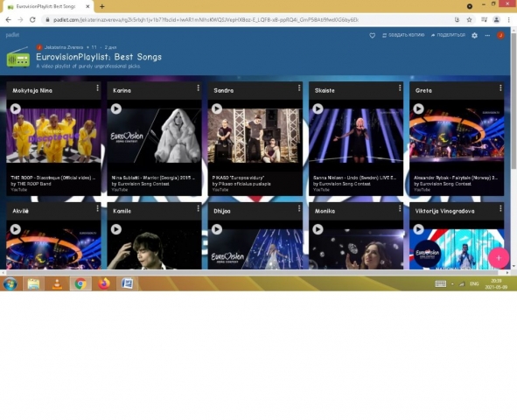The width and height of the screenshot is (517, 420).
Task: Open padlet settings gear icon
Action: [474, 35]
